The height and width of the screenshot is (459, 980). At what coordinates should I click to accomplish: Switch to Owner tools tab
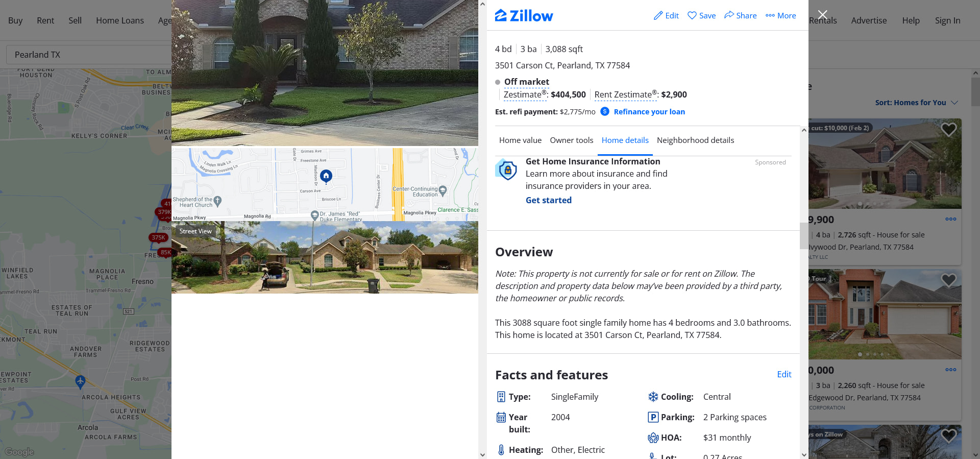click(572, 140)
